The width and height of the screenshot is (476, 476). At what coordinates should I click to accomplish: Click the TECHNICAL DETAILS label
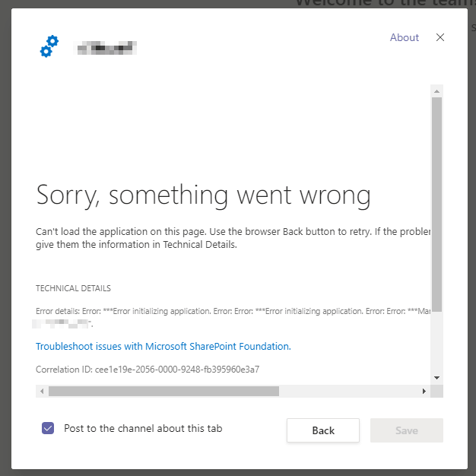73,288
